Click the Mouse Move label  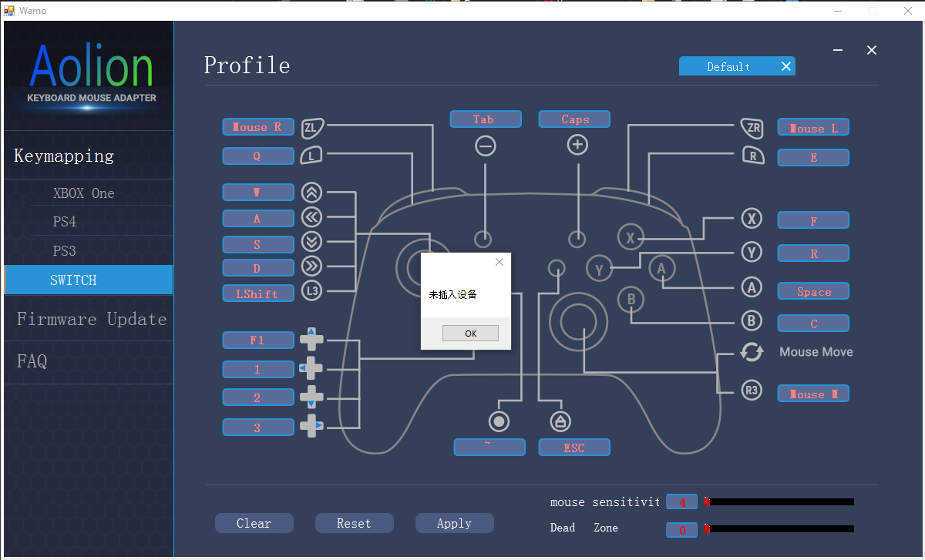pyautogui.click(x=816, y=352)
